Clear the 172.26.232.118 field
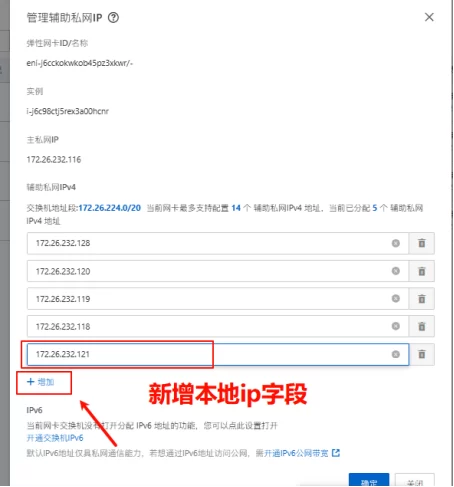Screen dimensions: 454x487 [396, 326]
